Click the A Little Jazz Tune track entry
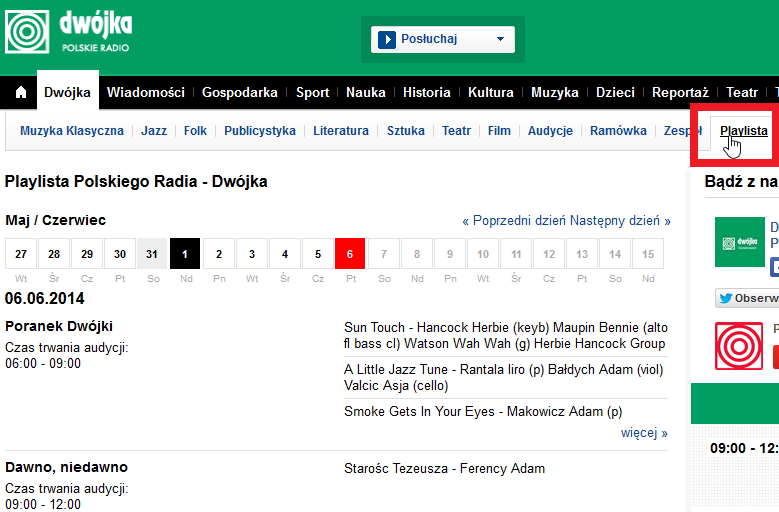 point(504,377)
